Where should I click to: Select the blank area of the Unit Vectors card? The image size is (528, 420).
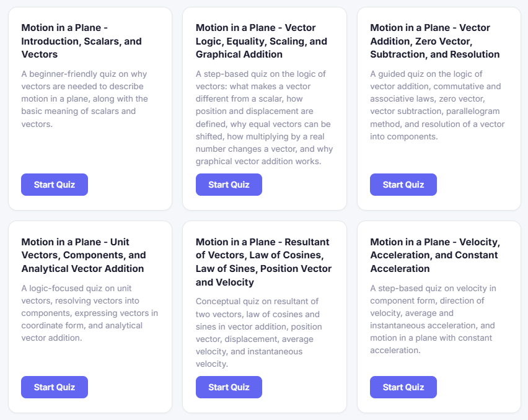click(x=90, y=359)
